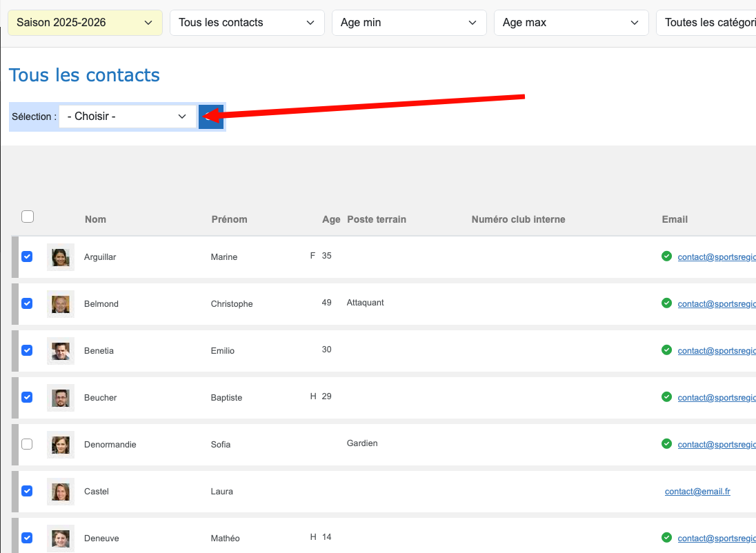This screenshot has height=553, width=756.
Task: Expand the Age max filter dropdown
Action: coord(570,23)
